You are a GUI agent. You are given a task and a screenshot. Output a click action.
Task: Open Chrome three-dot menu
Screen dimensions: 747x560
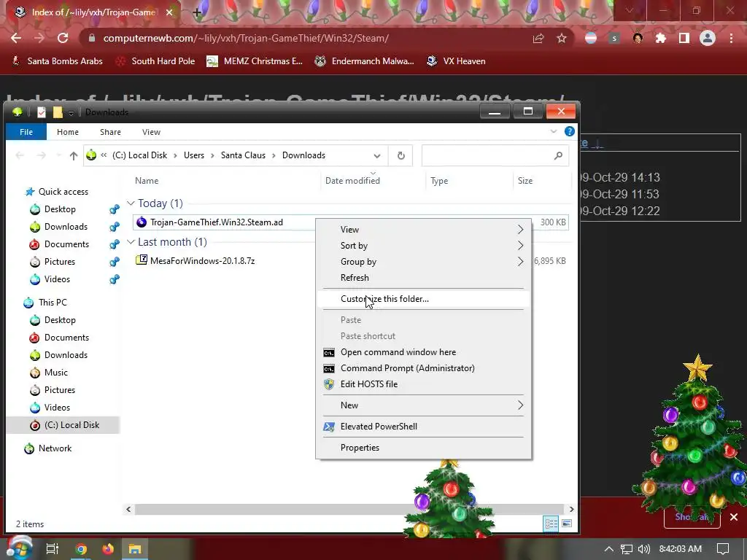(x=731, y=38)
